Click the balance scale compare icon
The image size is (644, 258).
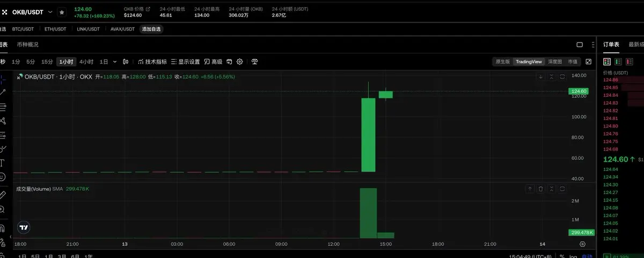pyautogui.click(x=255, y=62)
